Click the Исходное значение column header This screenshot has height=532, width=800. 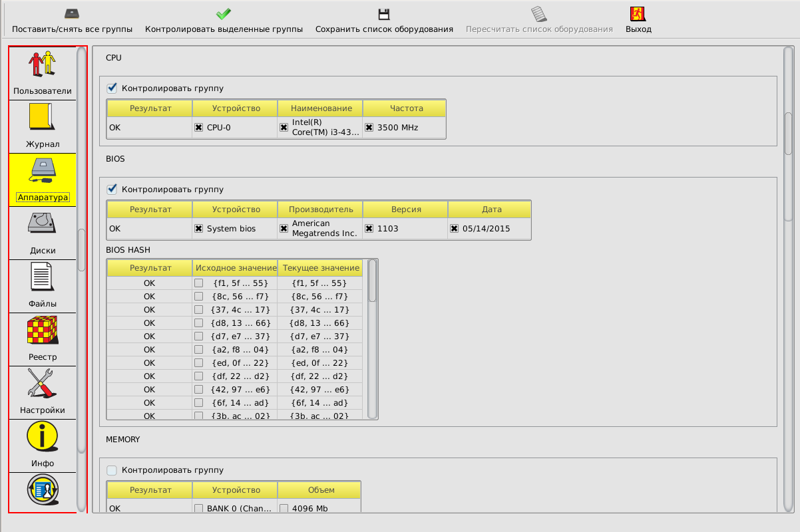(235, 268)
